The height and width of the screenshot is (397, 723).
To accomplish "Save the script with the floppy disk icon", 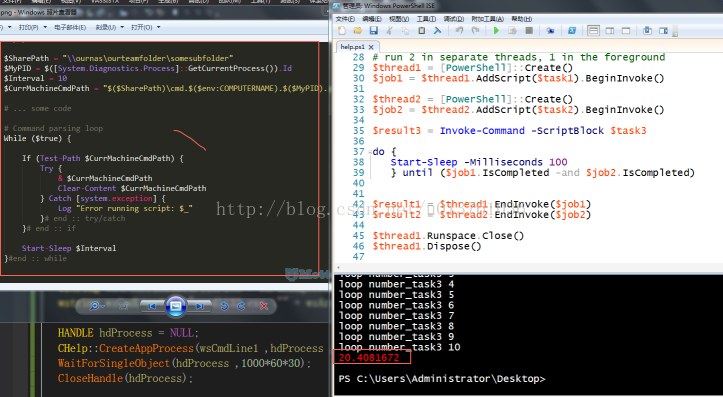I will click(373, 30).
